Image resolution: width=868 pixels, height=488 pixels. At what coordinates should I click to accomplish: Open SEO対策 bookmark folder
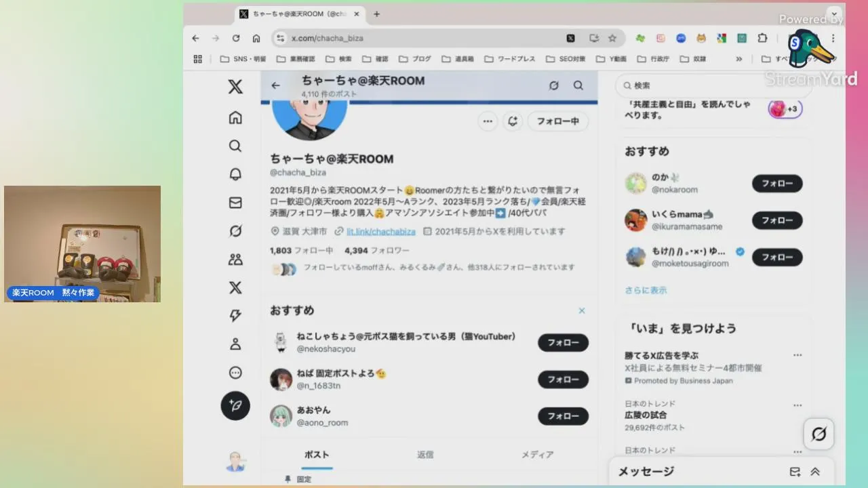[566, 59]
